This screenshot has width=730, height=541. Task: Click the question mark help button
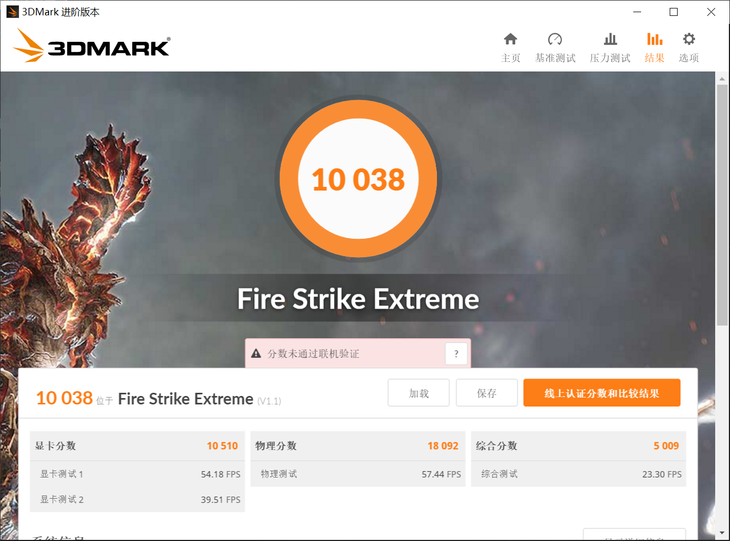(456, 354)
